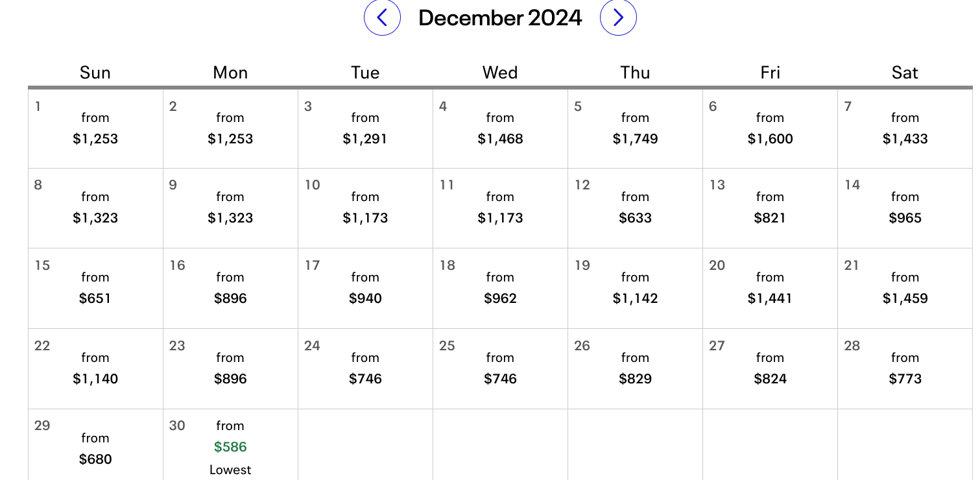Select December 29 from $680

95,446
